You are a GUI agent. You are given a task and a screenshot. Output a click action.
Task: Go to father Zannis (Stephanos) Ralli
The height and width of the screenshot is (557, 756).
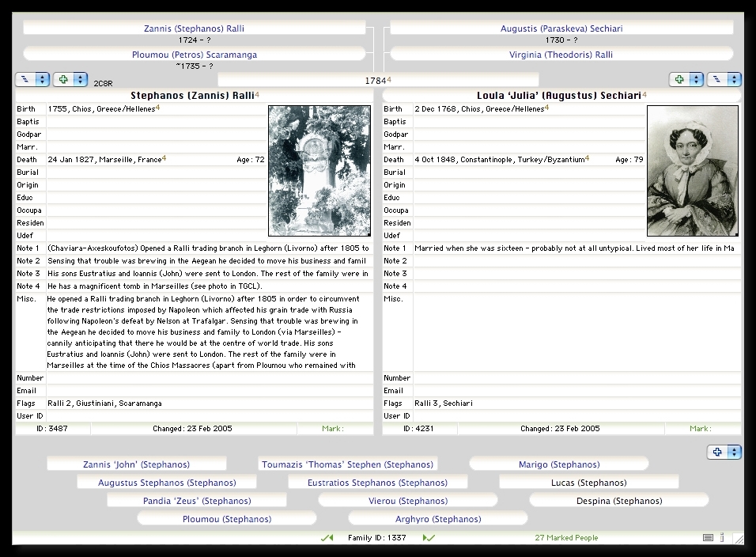pyautogui.click(x=194, y=28)
